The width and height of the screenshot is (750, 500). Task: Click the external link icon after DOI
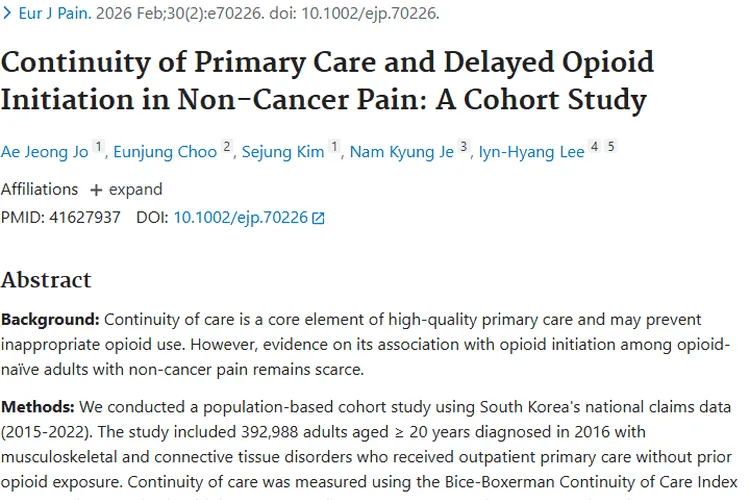(x=319, y=218)
